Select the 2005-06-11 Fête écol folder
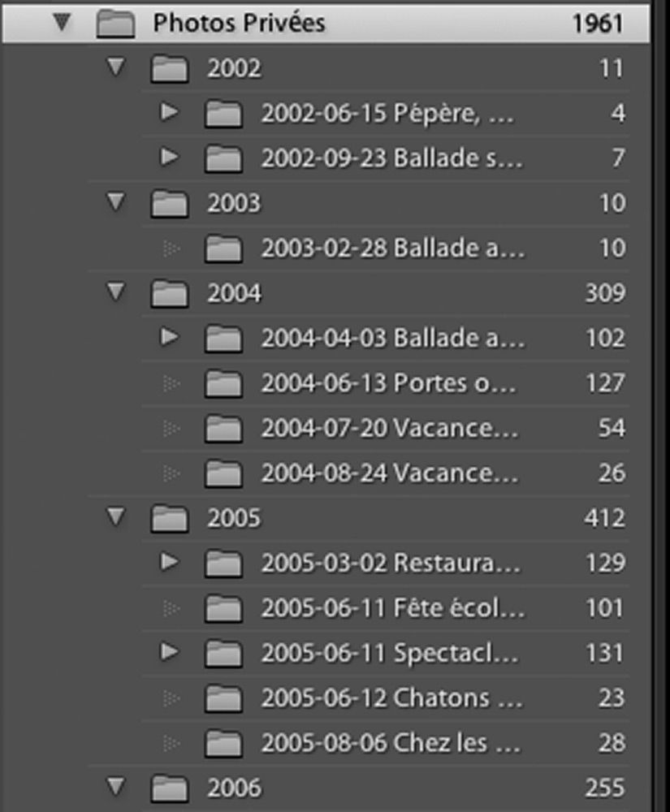The width and height of the screenshot is (670, 812). [385, 607]
